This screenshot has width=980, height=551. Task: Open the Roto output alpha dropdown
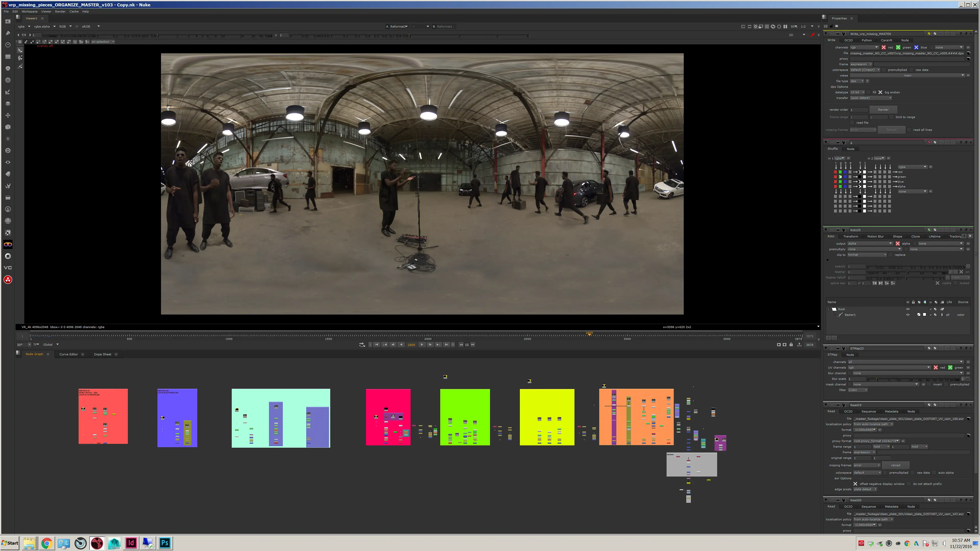(870, 244)
